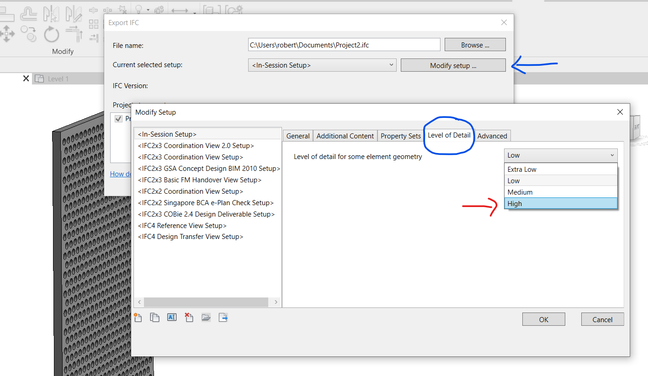
Task: Select <IFC2x2 Coordination View Setup>
Action: (x=190, y=191)
